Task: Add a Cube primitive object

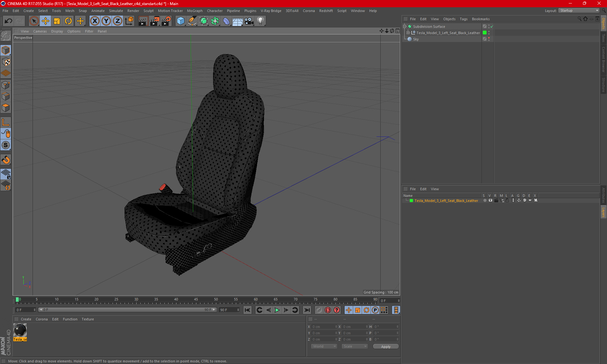Action: (181, 21)
